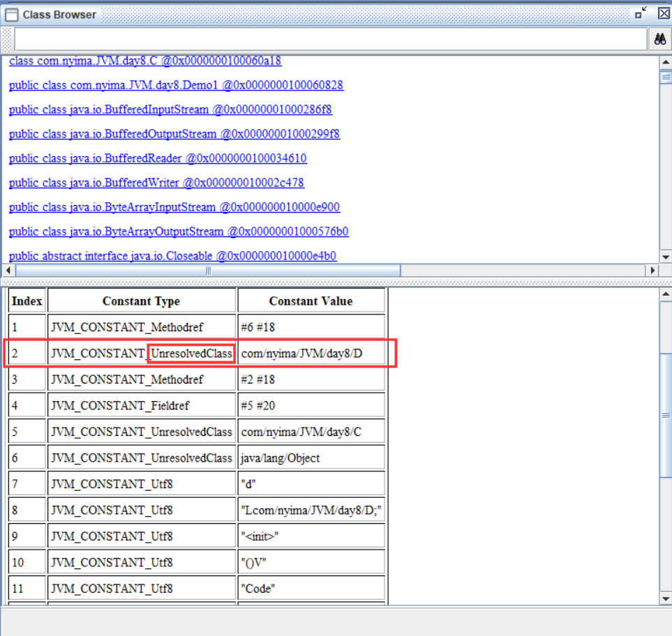
Task: Select "Lcom/nyima/JVM/day8/D;" Utf8 value
Action: coord(311,510)
